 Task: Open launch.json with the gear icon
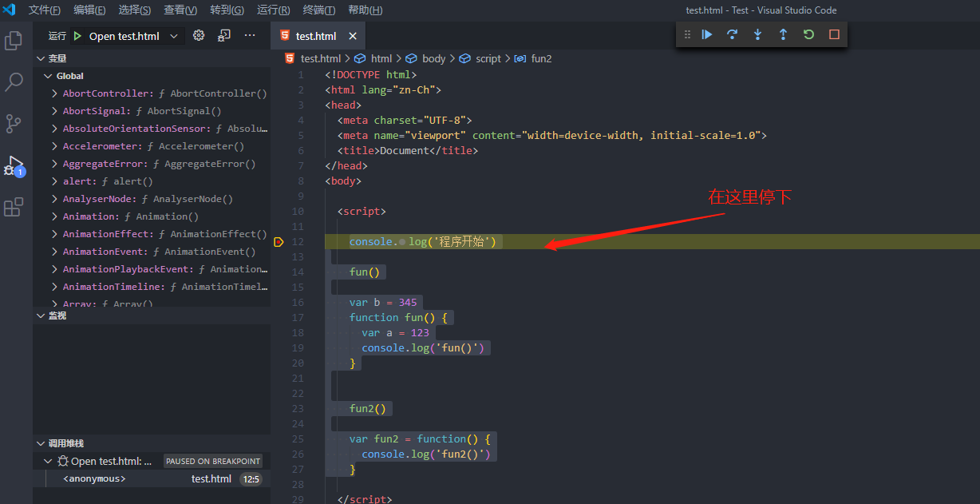coord(199,36)
